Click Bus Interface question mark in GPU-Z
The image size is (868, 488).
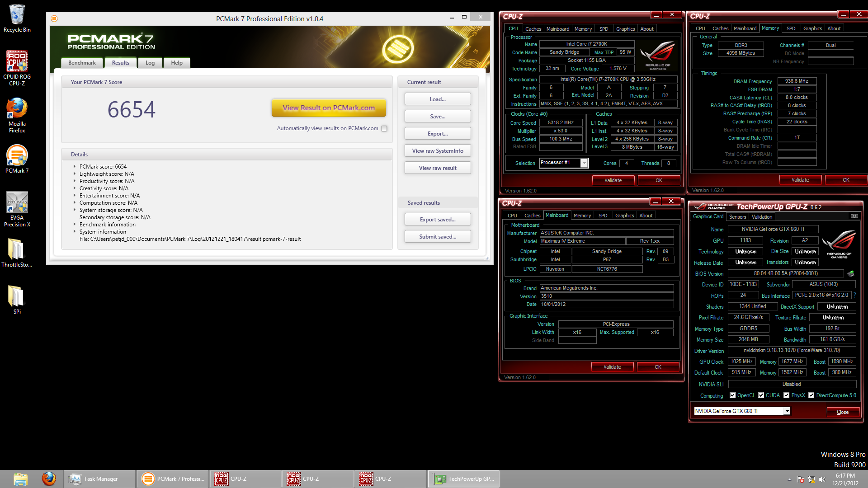pyautogui.click(x=854, y=295)
